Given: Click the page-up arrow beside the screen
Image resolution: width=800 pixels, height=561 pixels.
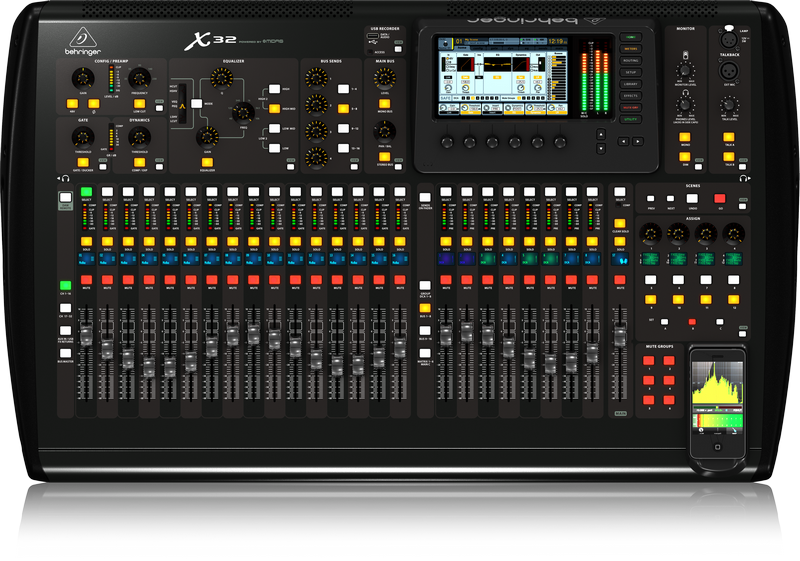Looking at the screenshot, I should pyautogui.click(x=601, y=135).
